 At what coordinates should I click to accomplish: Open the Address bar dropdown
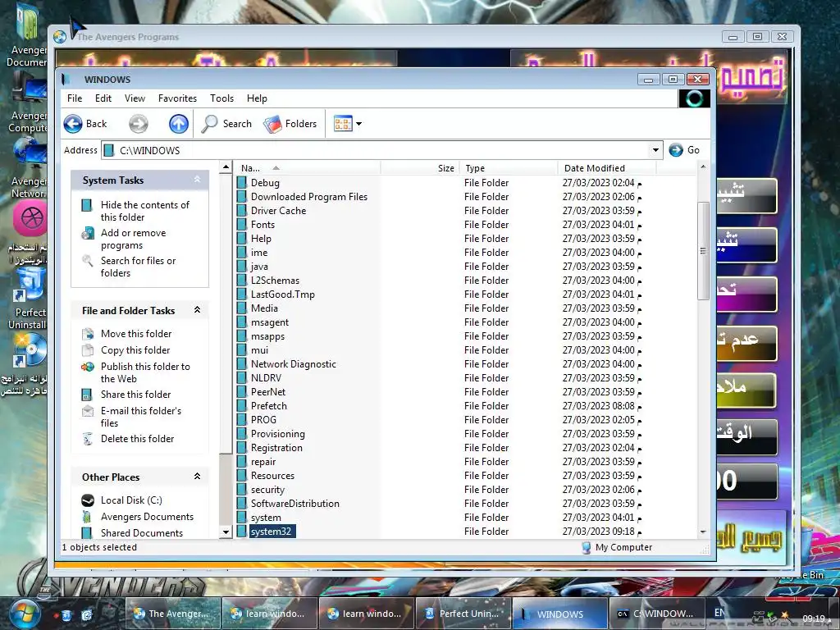point(655,150)
